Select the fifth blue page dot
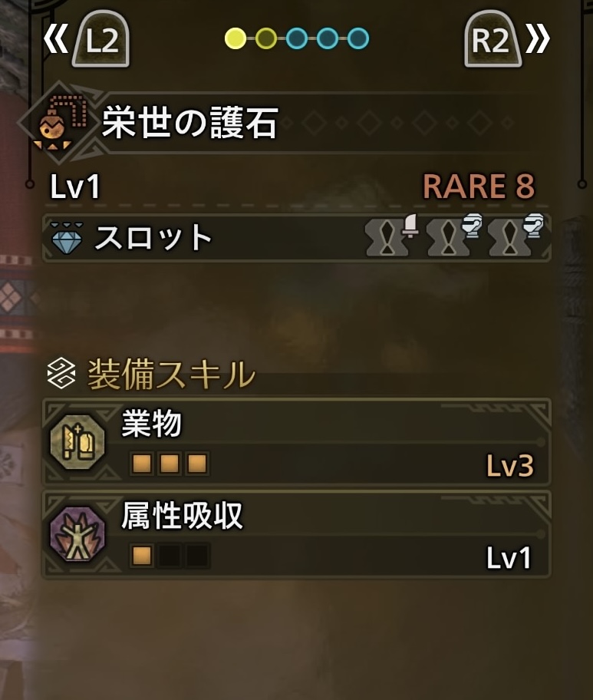 click(x=357, y=38)
